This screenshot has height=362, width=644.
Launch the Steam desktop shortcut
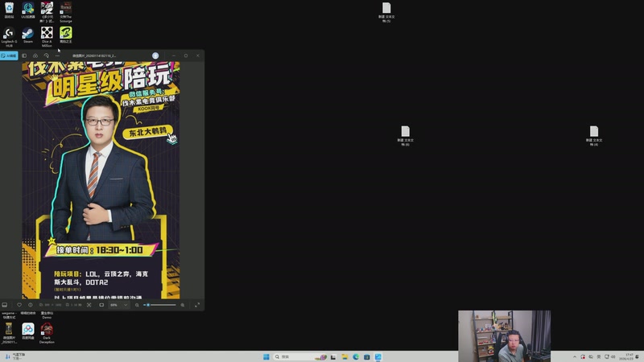pyautogui.click(x=28, y=35)
